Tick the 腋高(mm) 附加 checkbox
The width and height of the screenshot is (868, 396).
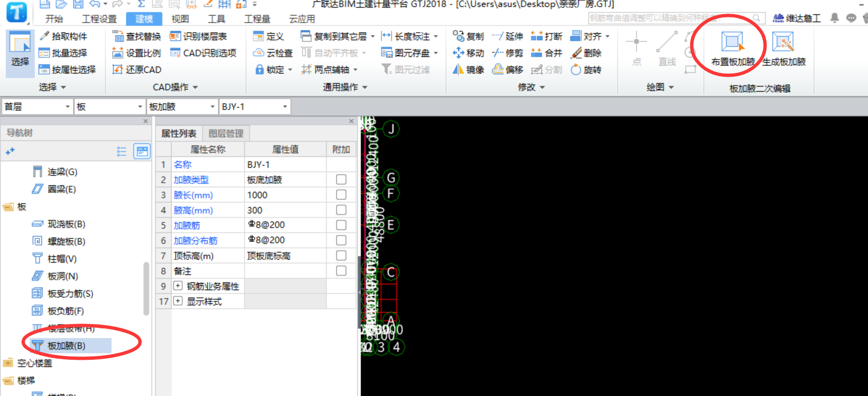point(341,210)
